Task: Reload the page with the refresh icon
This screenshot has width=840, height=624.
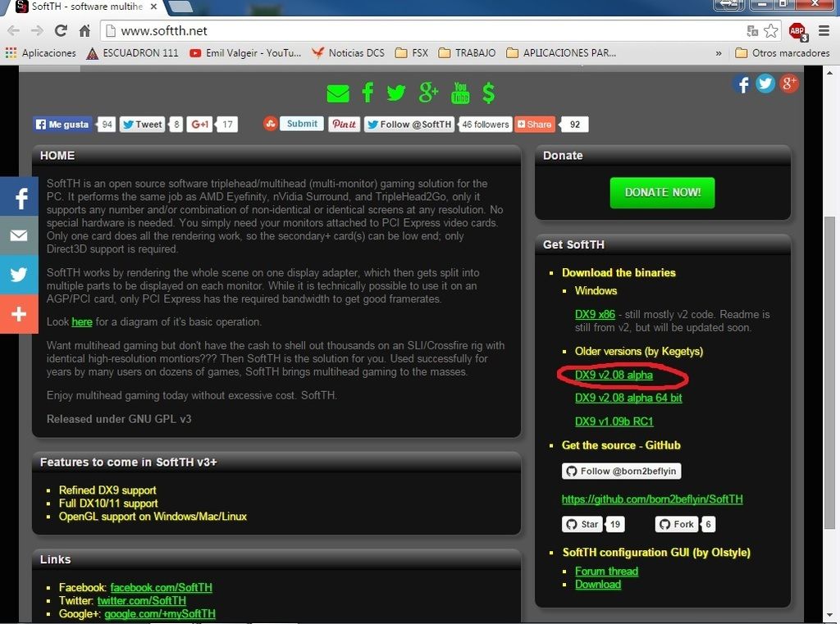Action: coord(61,30)
